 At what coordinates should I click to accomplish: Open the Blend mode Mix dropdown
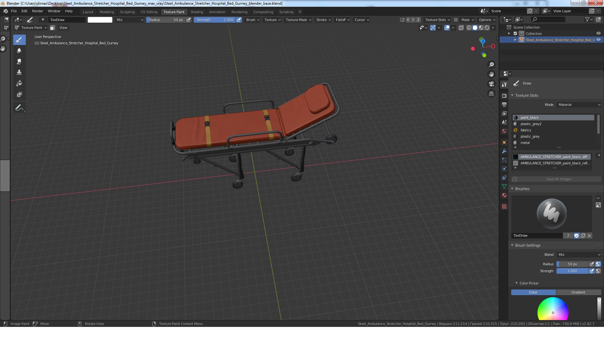pos(579,255)
